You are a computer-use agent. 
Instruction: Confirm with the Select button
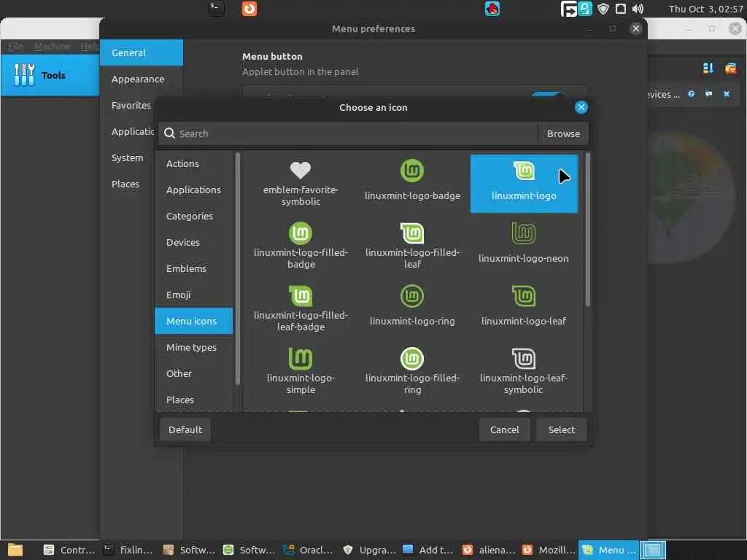pyautogui.click(x=561, y=429)
